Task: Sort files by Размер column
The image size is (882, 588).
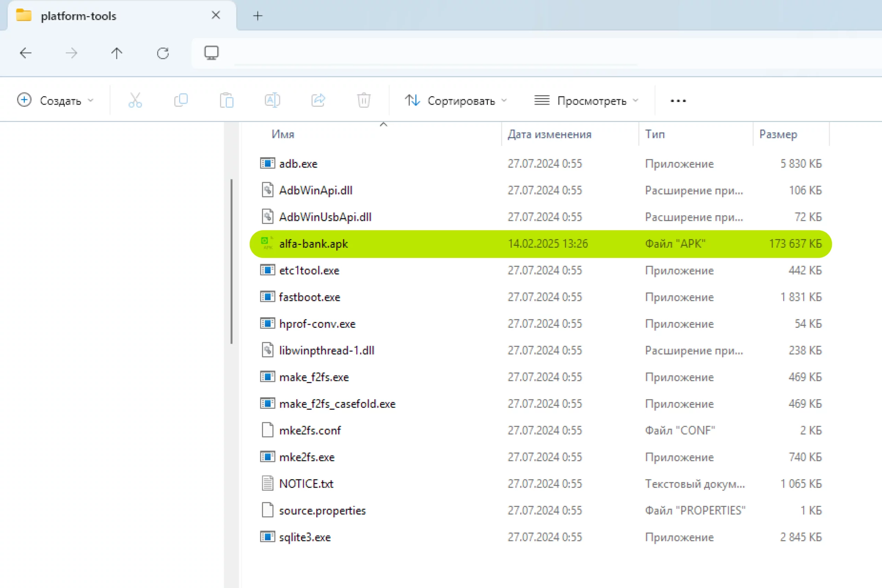Action: tap(778, 134)
